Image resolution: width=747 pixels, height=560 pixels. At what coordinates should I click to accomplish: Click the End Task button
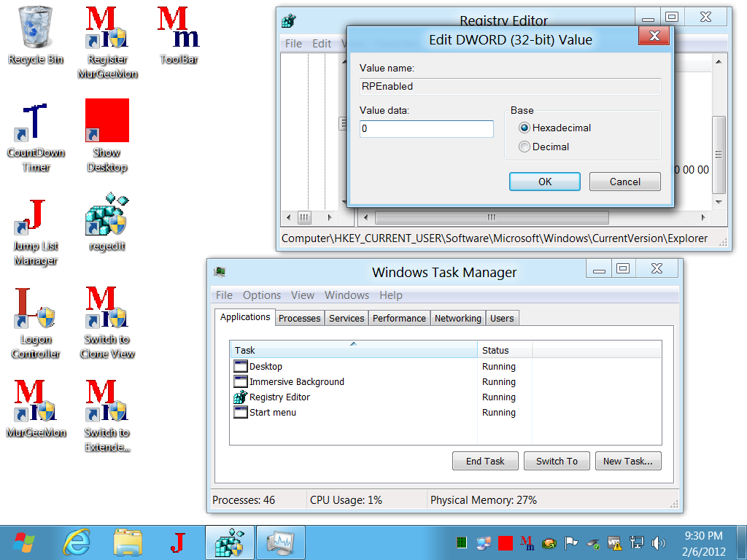coord(485,461)
